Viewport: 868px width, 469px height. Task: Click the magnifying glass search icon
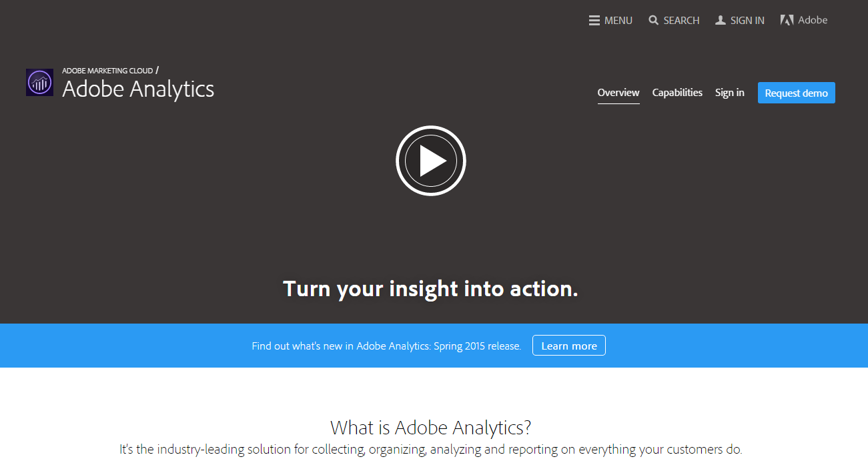654,21
